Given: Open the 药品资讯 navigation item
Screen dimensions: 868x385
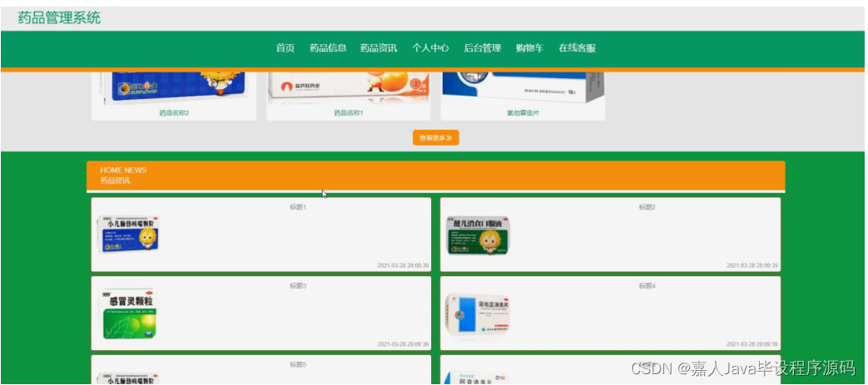Looking at the screenshot, I should pos(379,48).
